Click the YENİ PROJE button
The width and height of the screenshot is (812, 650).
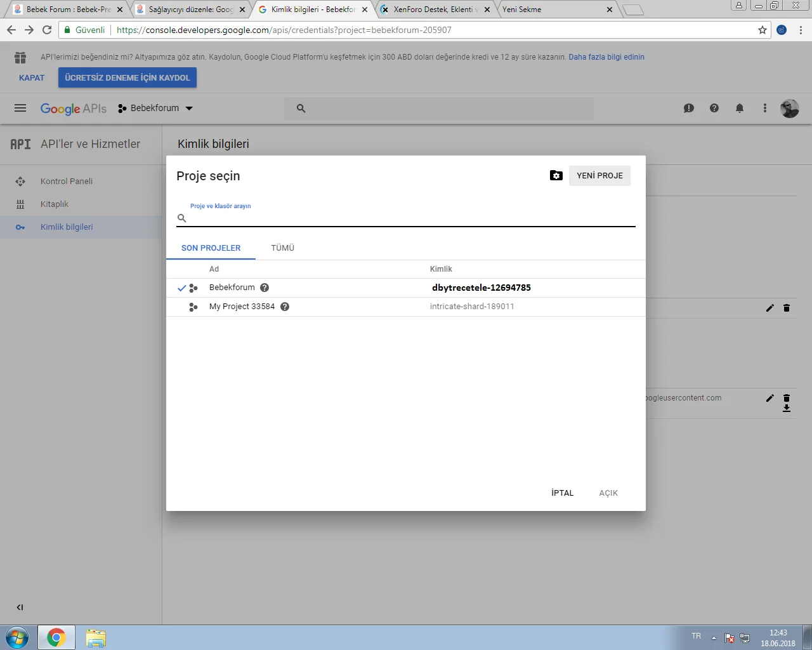tap(599, 175)
